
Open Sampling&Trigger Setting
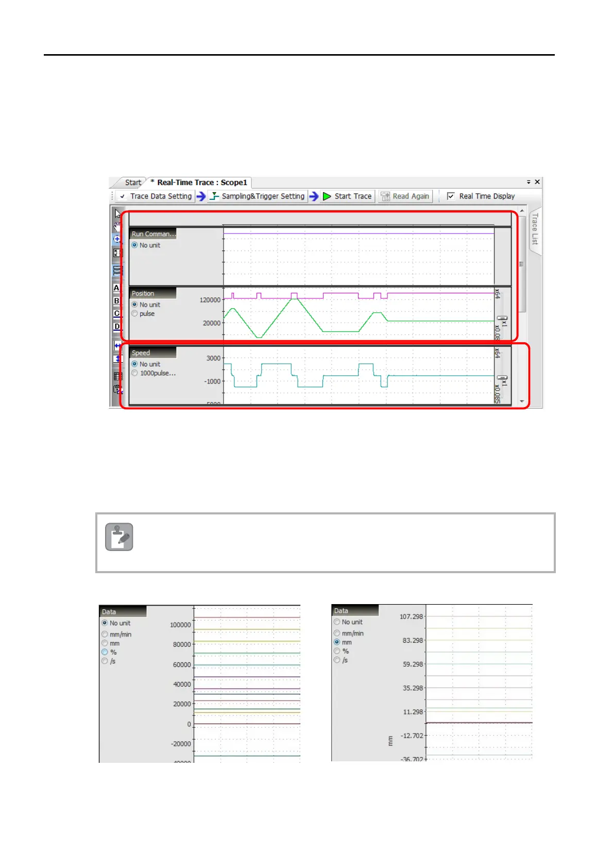coord(258,196)
